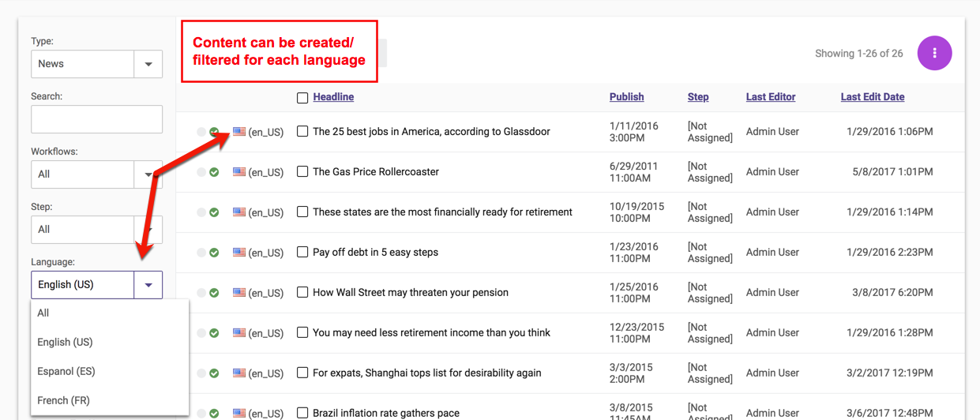Image resolution: width=980 pixels, height=420 pixels.
Task: Click green check icon for financially ready states row
Action: tap(214, 212)
